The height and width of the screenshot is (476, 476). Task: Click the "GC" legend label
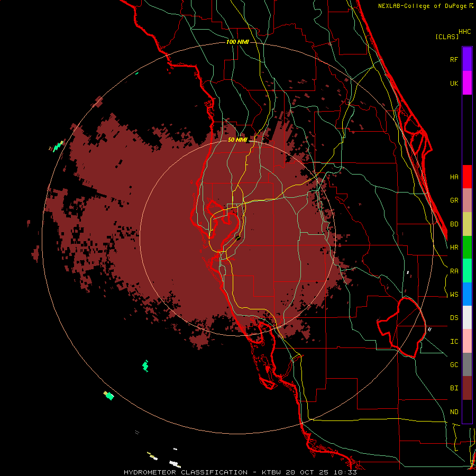[x=454, y=365]
